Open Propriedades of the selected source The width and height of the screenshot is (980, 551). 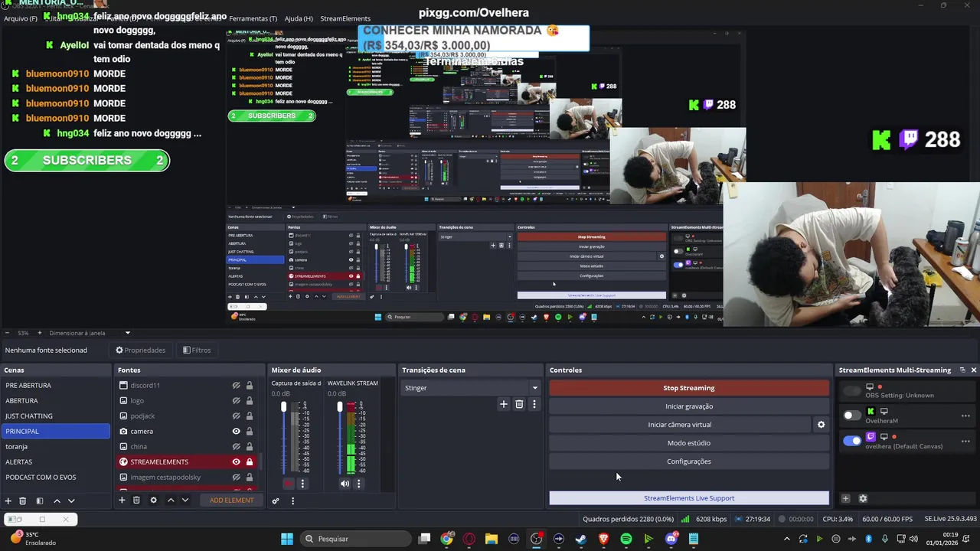click(x=141, y=350)
